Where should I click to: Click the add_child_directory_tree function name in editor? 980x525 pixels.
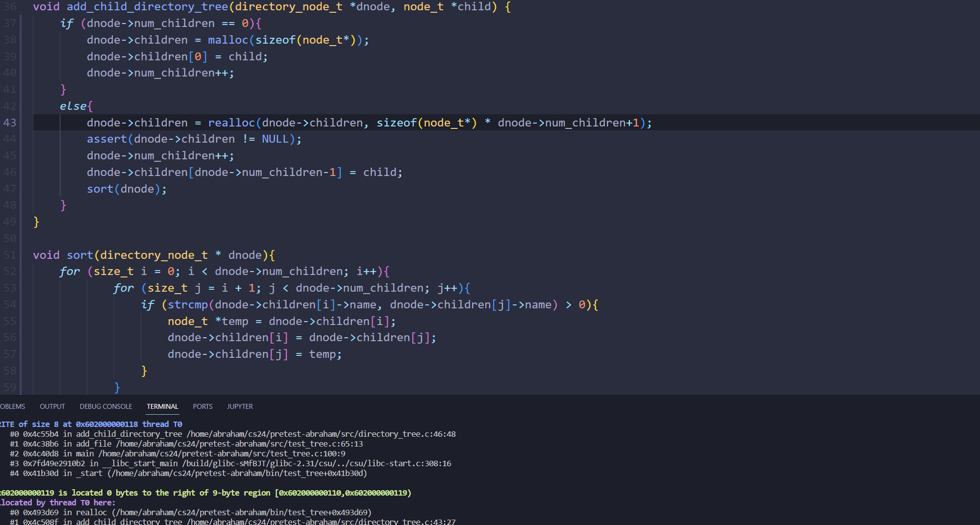(x=147, y=7)
